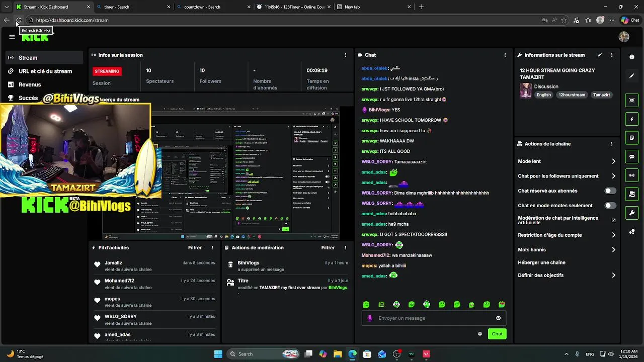
Task: Click the three-dot cluster icon in right sidebar
Action: pos(632,232)
